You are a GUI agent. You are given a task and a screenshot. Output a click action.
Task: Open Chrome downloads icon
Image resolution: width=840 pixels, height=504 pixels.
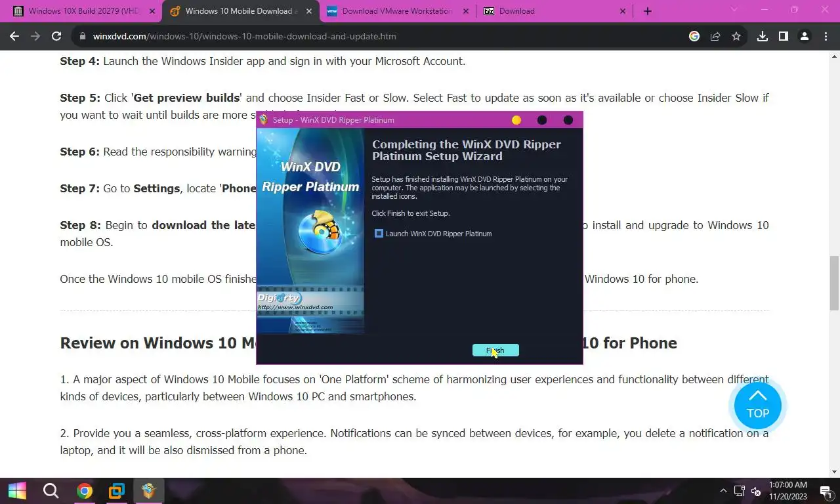(x=763, y=36)
